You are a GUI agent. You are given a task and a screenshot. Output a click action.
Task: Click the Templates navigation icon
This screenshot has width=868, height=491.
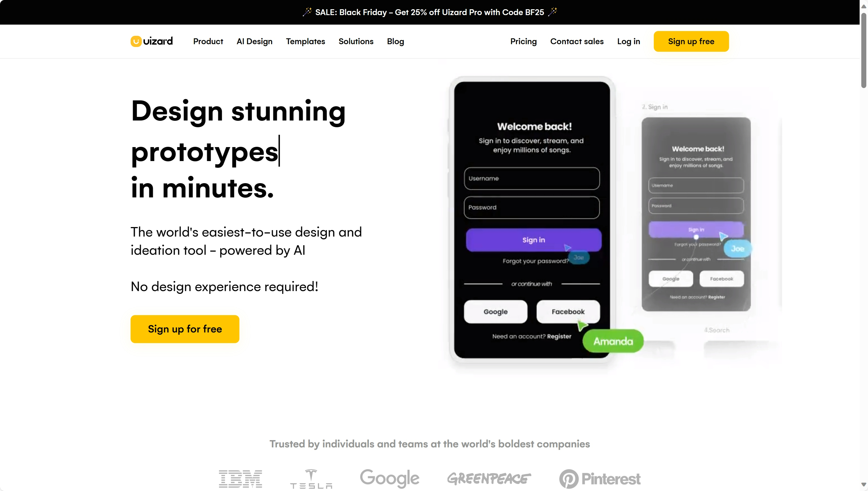306,41
